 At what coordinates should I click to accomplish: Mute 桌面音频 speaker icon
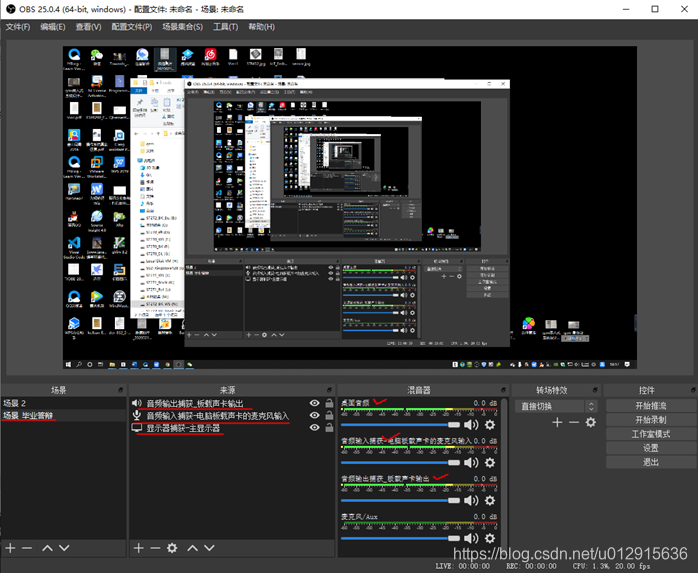471,425
